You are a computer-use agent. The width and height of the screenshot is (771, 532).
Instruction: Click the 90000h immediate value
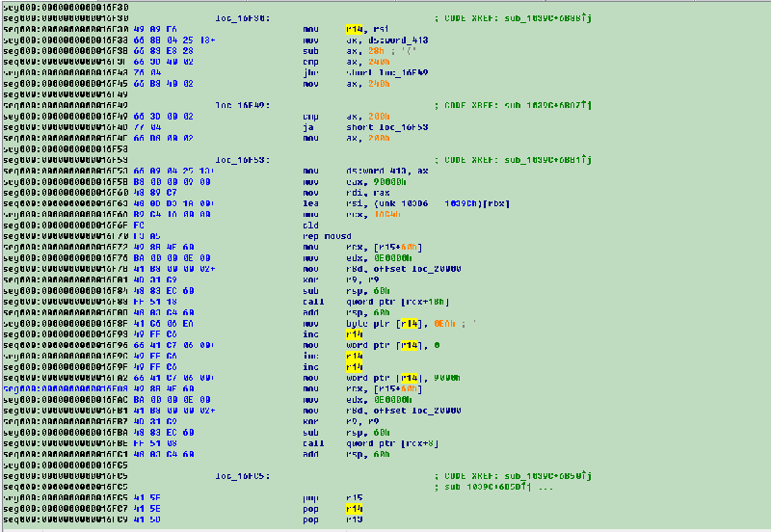click(x=390, y=182)
